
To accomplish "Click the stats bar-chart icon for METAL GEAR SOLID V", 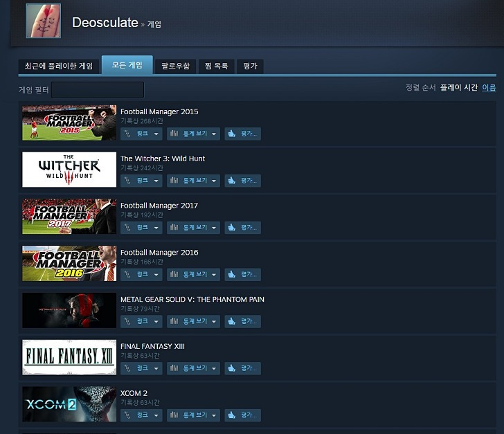I will [174, 321].
